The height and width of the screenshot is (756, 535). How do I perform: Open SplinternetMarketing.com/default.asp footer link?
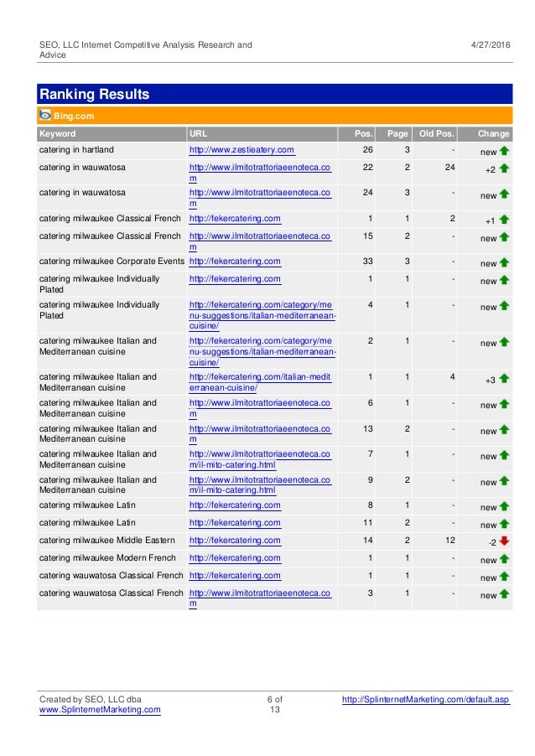click(425, 700)
